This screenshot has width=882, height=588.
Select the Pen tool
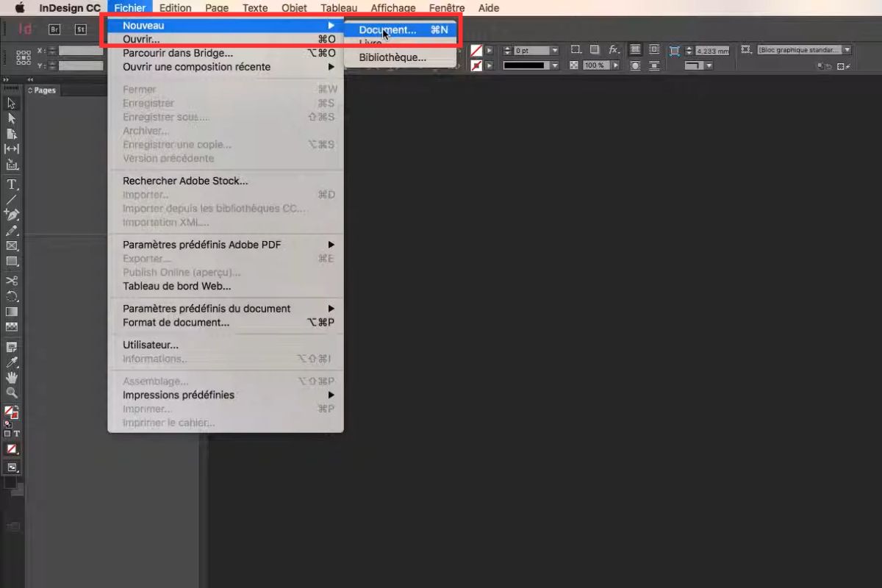[x=12, y=215]
